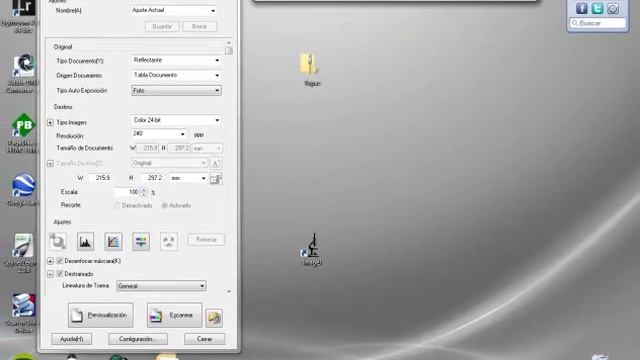Open the tone correction curve tool

113,241
